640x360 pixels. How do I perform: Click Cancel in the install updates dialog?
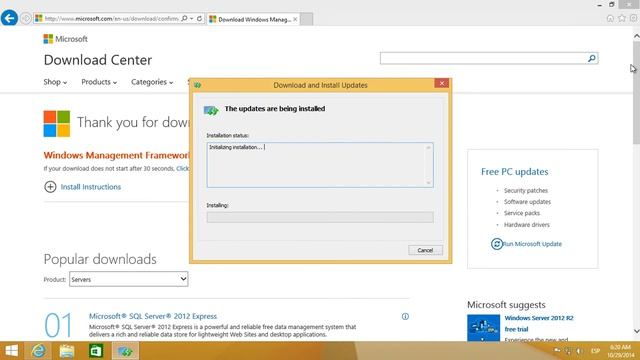425,250
